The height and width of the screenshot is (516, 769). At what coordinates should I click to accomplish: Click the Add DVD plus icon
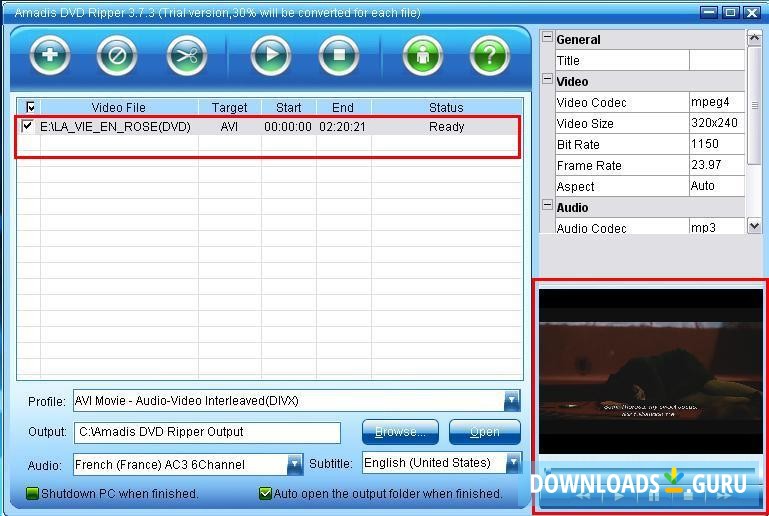point(50,54)
